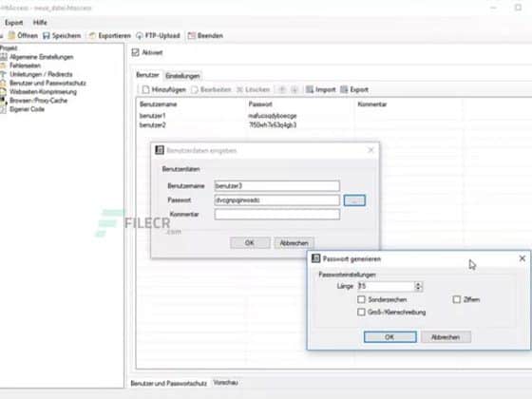
Task: Close the Benutzerdaten eingeben dialog
Action: click(370, 150)
